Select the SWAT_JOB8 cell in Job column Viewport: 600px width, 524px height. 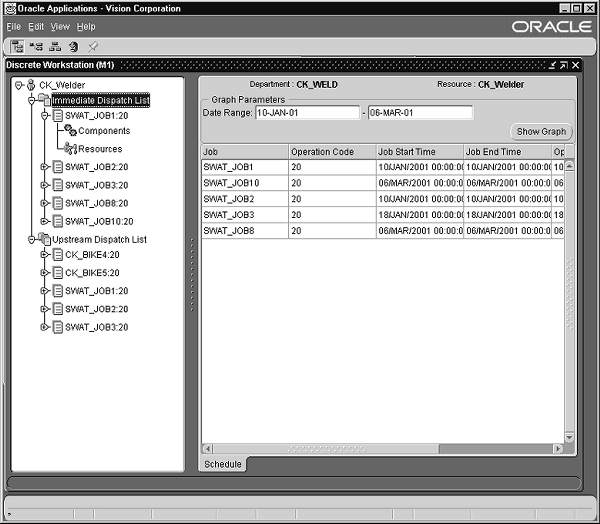tap(245, 231)
